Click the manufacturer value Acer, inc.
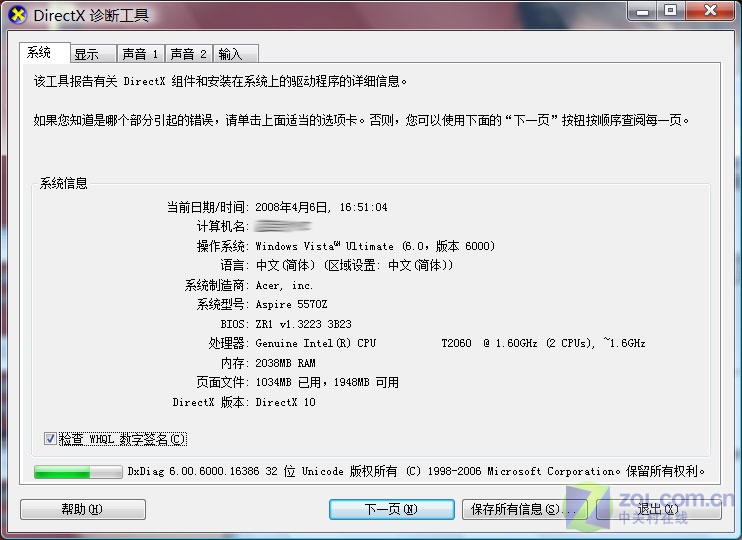Viewport: 742px width, 540px height. point(284,285)
